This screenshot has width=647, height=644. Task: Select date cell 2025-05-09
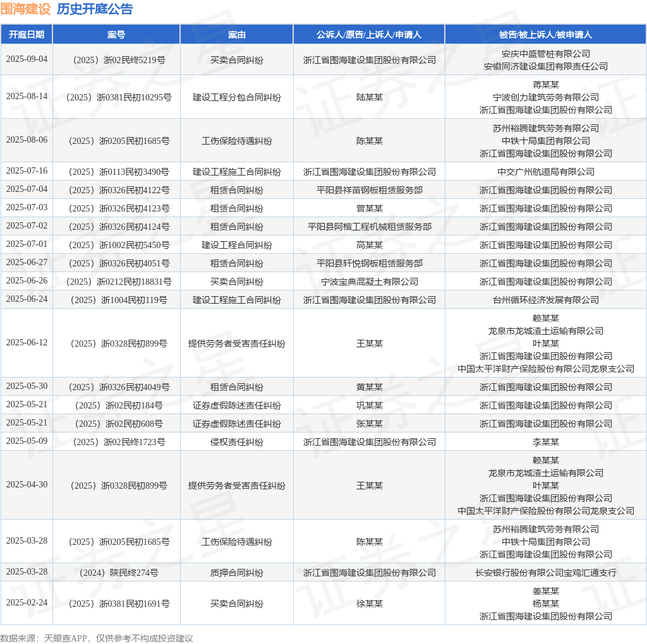coord(27,441)
